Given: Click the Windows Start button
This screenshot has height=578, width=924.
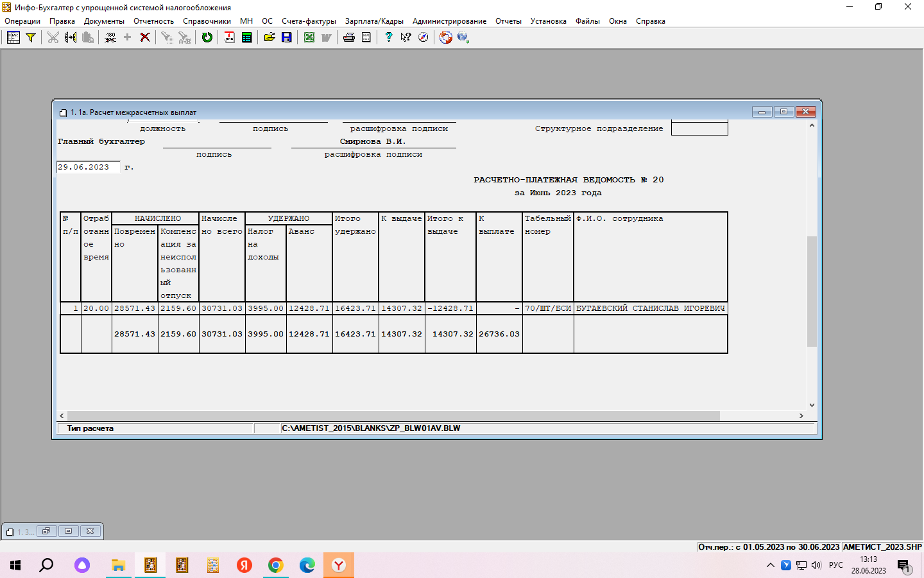Looking at the screenshot, I should click(x=15, y=565).
